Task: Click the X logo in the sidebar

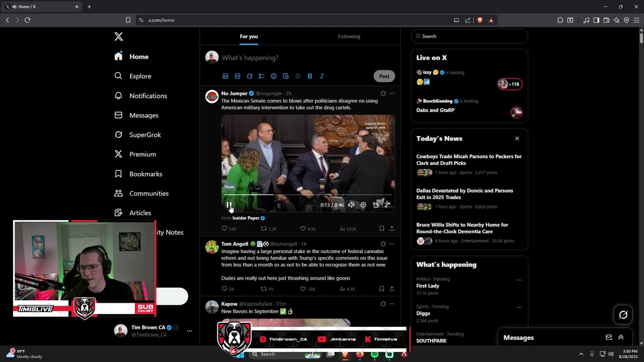Action: pos(118,36)
